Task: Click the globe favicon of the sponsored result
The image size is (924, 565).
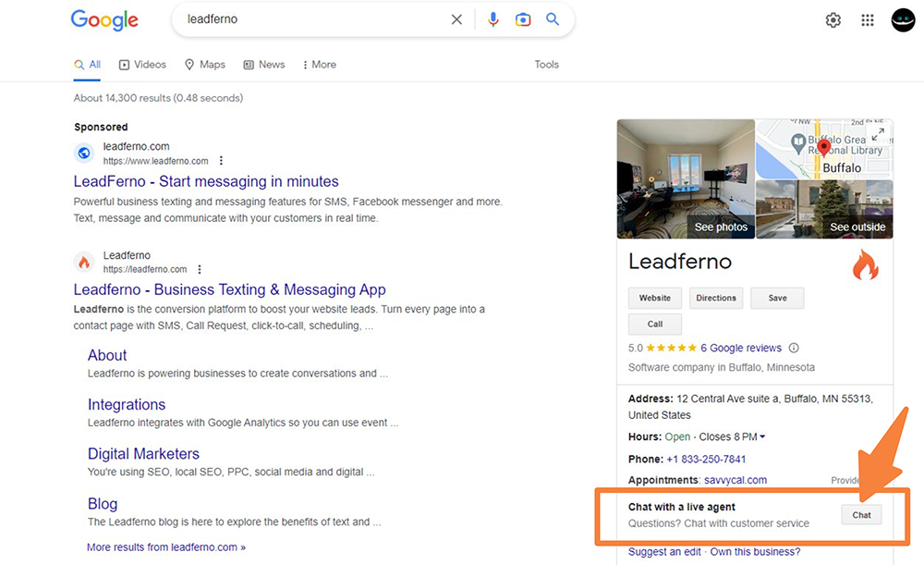Action: (x=84, y=153)
